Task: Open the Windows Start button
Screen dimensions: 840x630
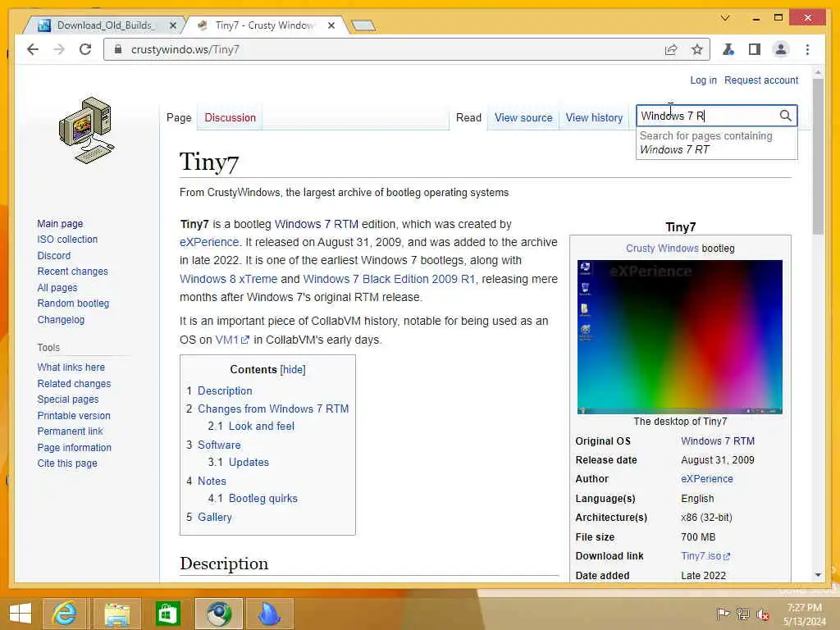Action: click(21, 614)
